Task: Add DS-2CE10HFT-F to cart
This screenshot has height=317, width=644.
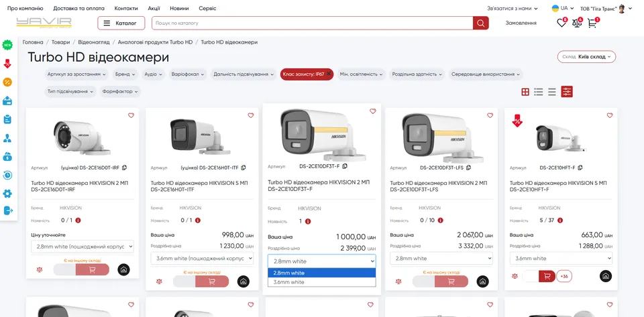Action: [547, 276]
